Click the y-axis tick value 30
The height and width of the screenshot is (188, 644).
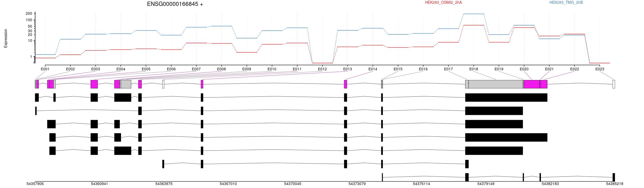(x=30, y=31)
